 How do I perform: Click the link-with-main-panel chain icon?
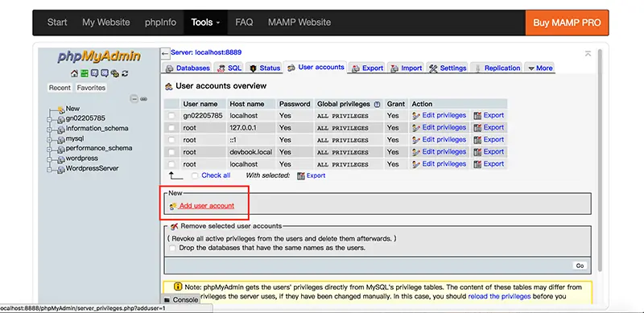tap(144, 99)
